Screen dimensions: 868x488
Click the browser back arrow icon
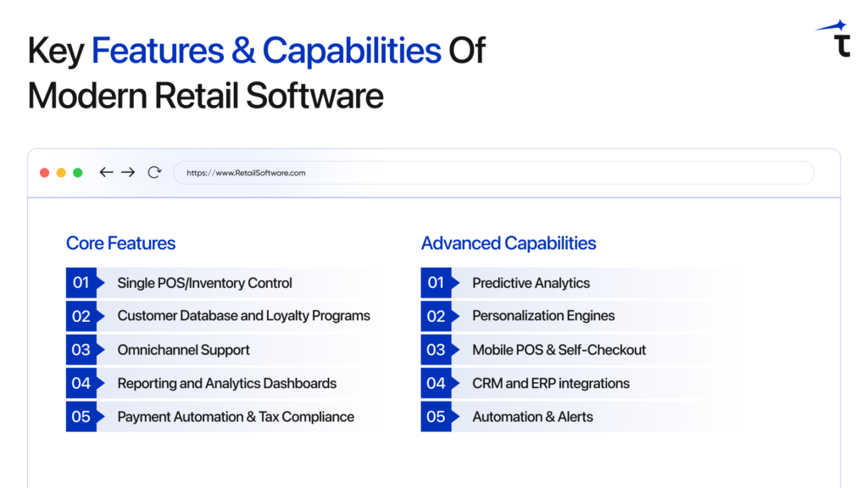106,172
